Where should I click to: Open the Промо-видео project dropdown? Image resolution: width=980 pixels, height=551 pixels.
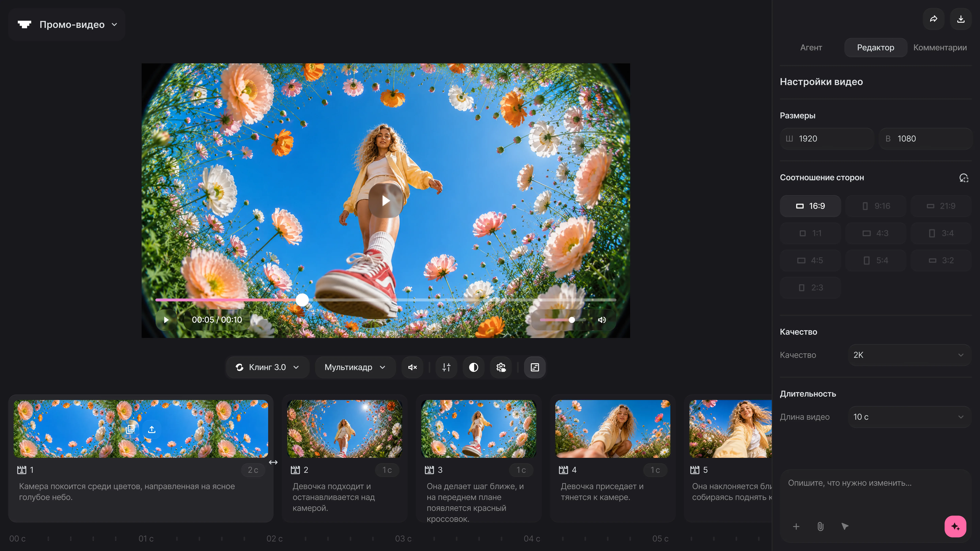point(67,25)
